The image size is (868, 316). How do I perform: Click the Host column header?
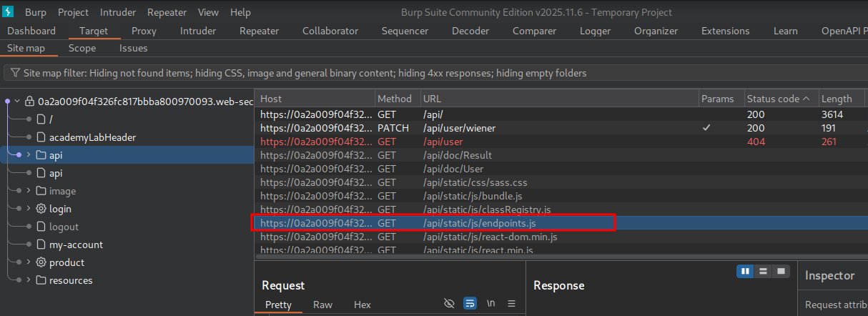click(x=315, y=99)
